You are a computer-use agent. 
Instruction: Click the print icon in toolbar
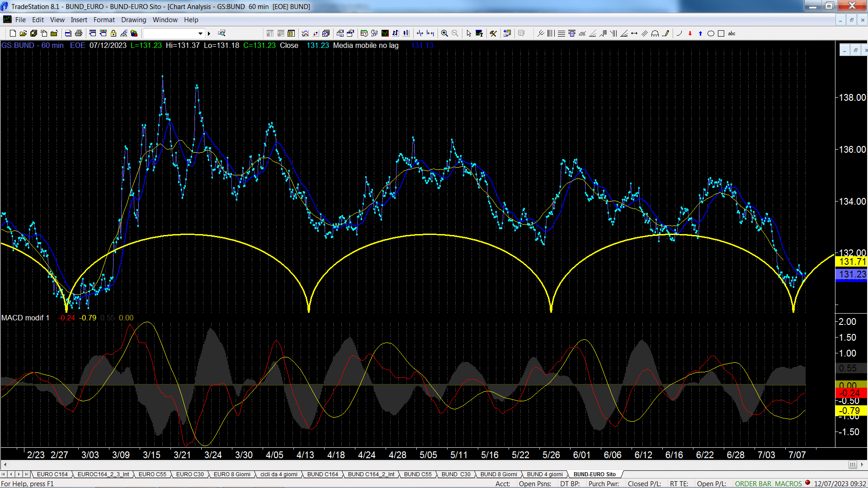click(x=79, y=33)
